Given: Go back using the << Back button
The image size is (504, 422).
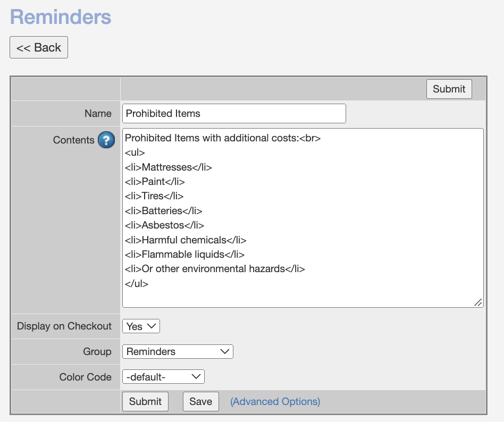Looking at the screenshot, I should coord(39,47).
